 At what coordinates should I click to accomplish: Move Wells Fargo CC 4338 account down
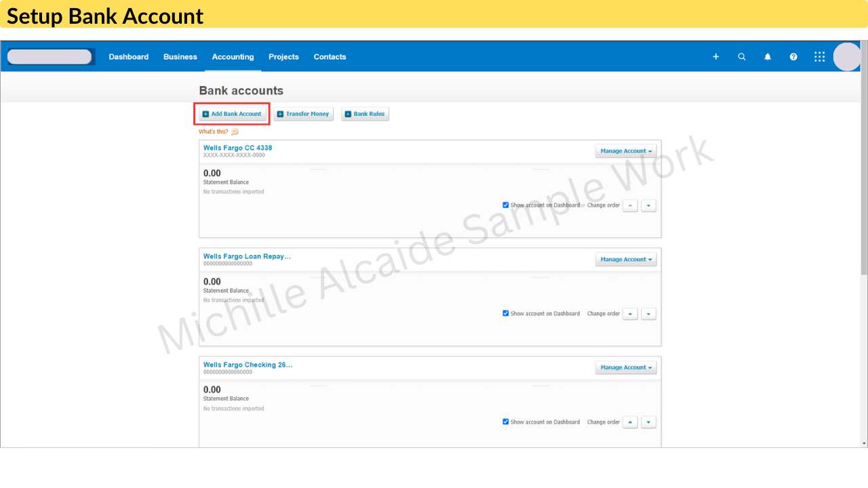tap(648, 205)
